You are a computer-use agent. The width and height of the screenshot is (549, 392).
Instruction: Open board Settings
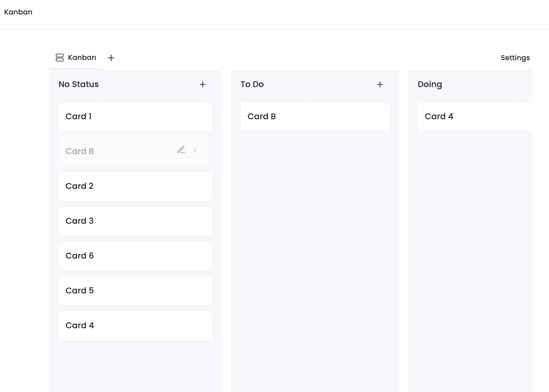[x=515, y=58]
